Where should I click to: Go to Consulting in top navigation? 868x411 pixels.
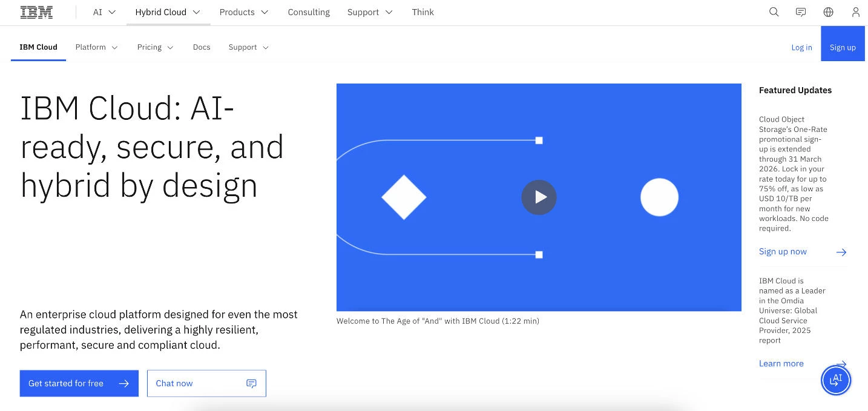tap(309, 12)
